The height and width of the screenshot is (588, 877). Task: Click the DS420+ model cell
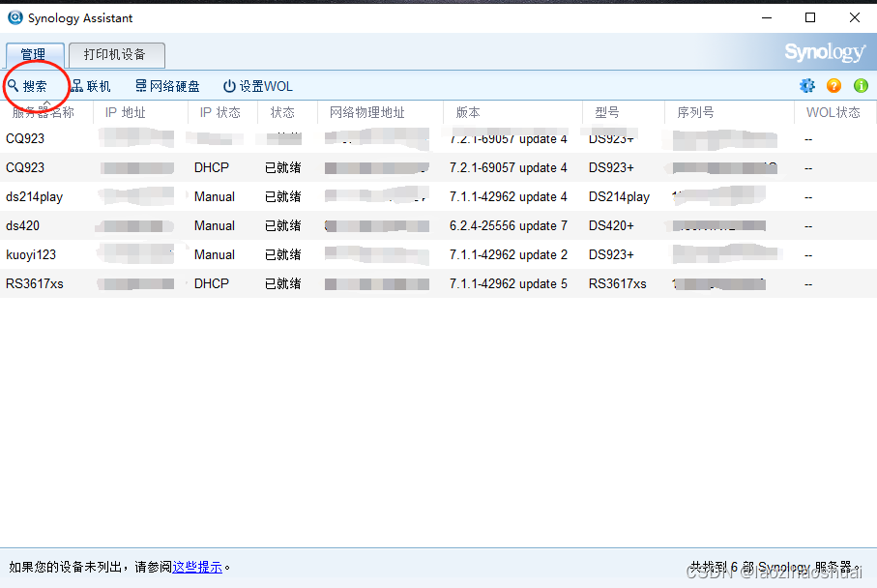point(611,226)
